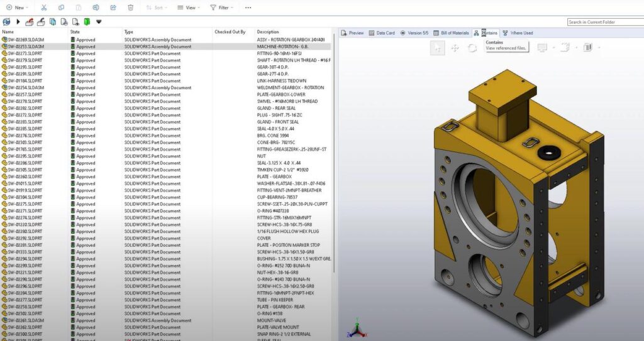Image resolution: width=644 pixels, height=341 pixels.
Task: Sort by the Description column header
Action: coord(268,31)
